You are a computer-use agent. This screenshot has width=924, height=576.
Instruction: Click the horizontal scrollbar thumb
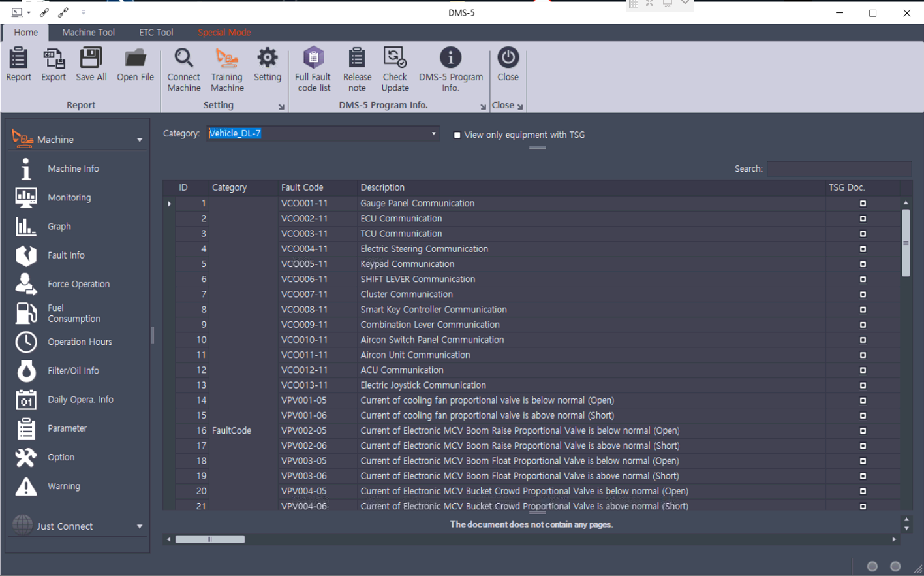click(210, 539)
